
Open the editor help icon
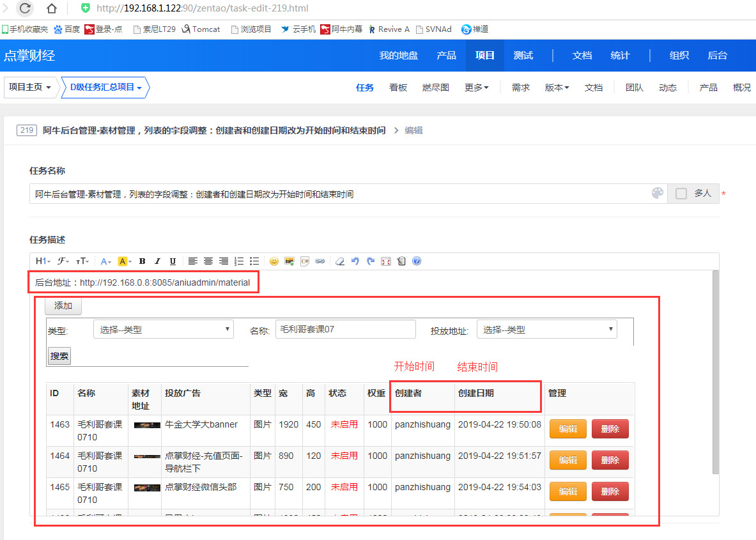click(417, 261)
